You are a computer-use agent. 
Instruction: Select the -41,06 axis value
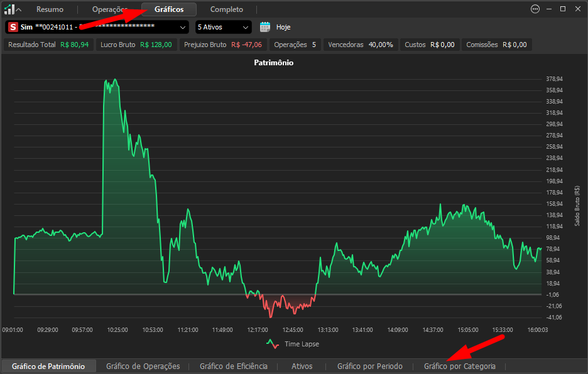554,318
